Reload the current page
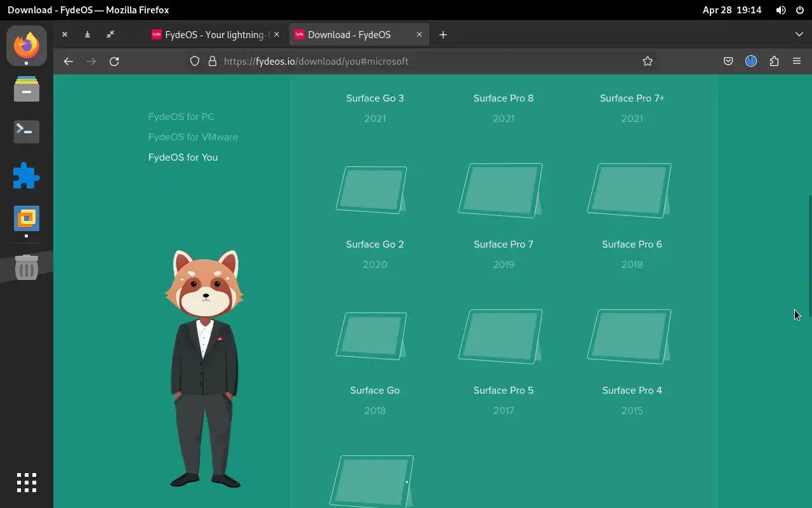The width and height of the screenshot is (812, 508). coord(114,61)
